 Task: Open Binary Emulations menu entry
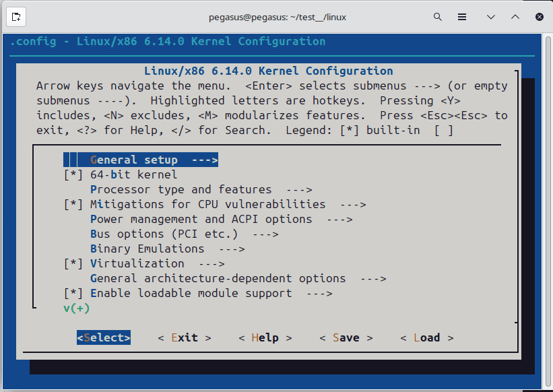point(167,249)
